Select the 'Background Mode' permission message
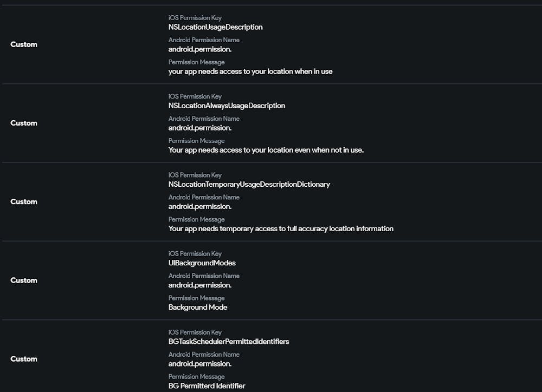The image size is (542, 392). pyautogui.click(x=198, y=307)
